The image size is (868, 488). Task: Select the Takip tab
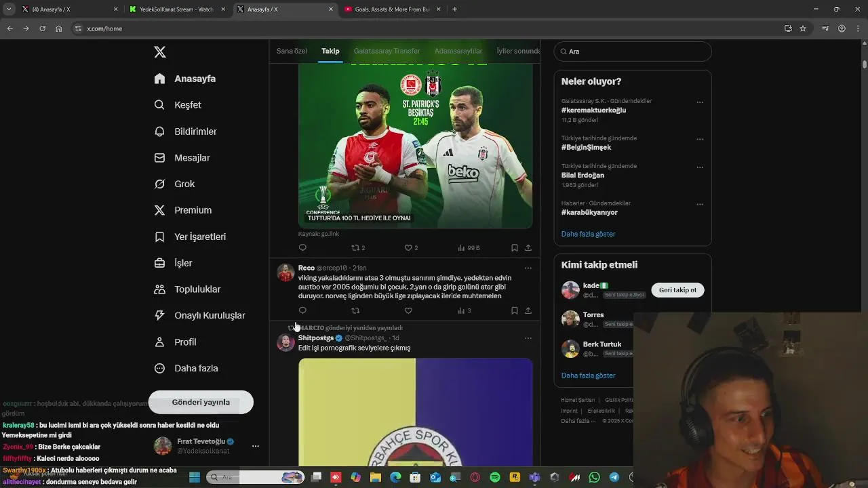click(x=330, y=51)
